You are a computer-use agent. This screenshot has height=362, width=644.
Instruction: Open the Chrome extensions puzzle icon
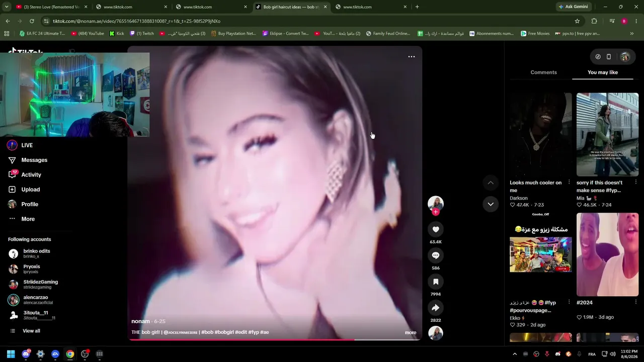coord(594,21)
